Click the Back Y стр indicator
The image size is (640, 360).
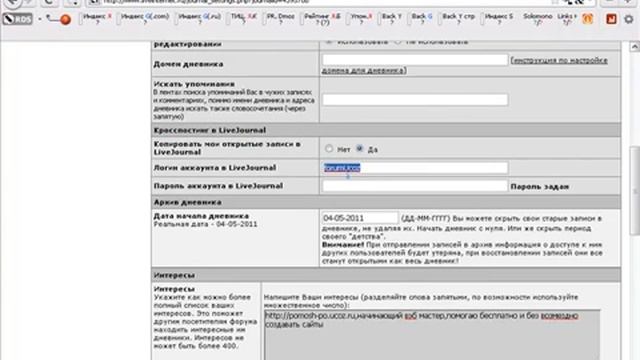[458, 19]
